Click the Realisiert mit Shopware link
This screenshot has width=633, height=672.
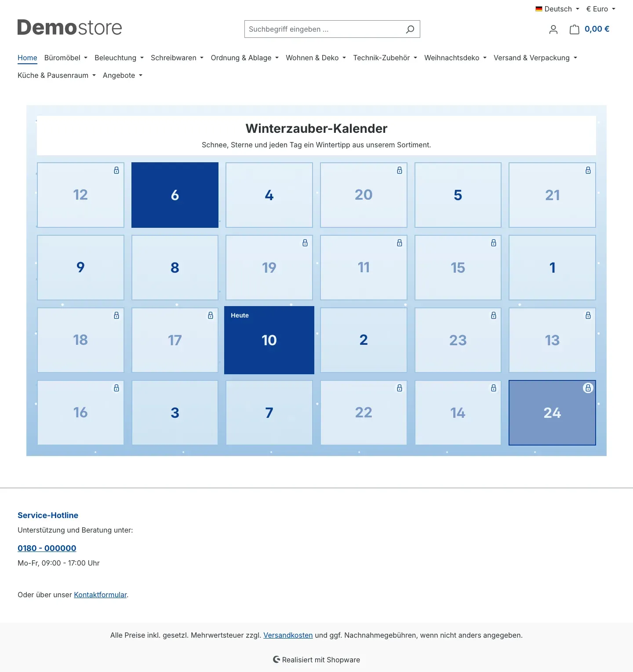click(316, 660)
